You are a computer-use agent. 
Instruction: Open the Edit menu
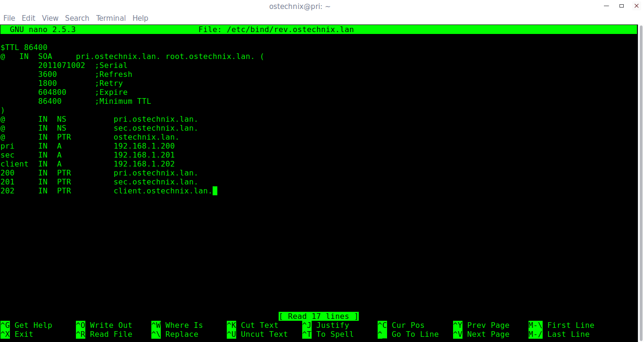pyautogui.click(x=28, y=18)
